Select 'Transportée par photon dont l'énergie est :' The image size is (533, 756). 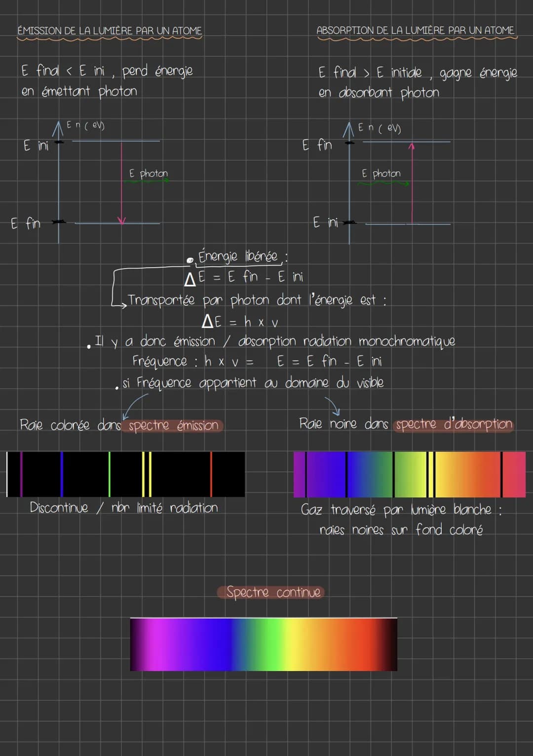pos(257,300)
